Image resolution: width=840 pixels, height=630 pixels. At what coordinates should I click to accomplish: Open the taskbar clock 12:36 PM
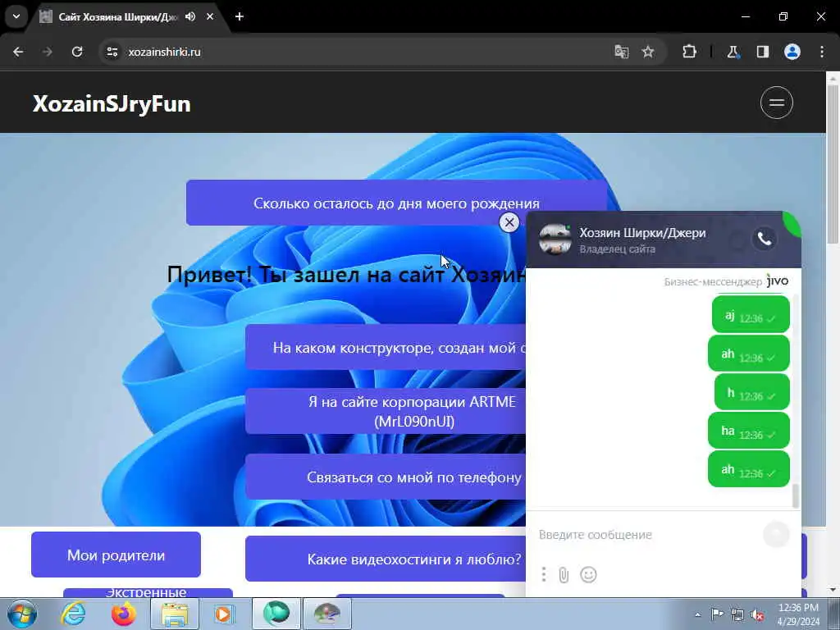click(x=798, y=614)
